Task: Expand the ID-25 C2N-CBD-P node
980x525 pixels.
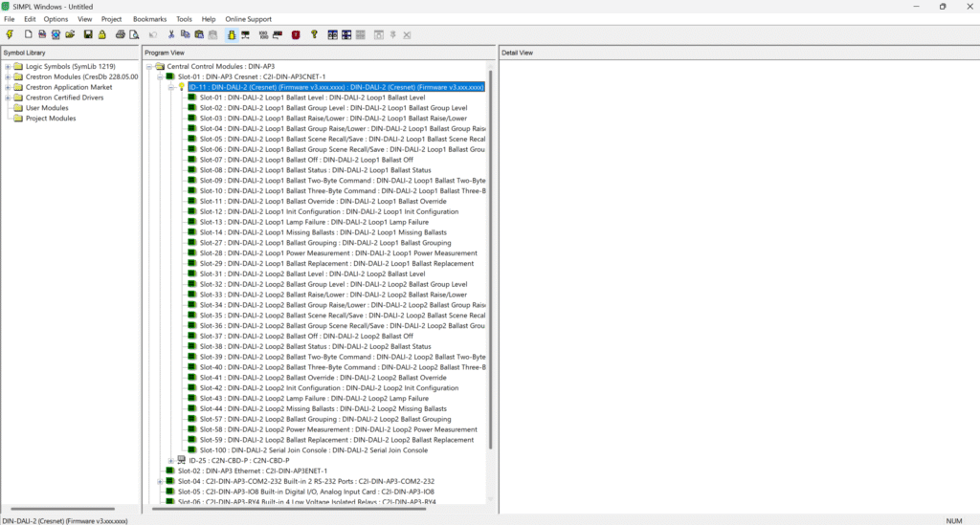Action: pos(170,461)
